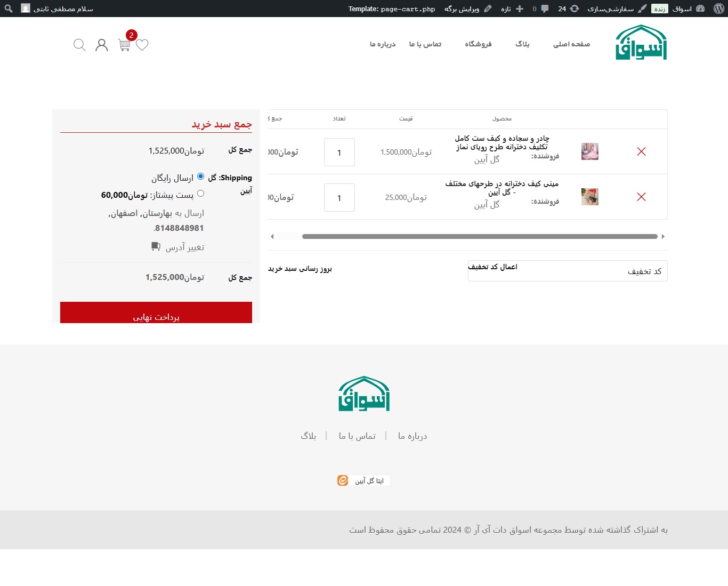Remove the chador product with the red X
Screen dimensions: 728x586
(x=641, y=151)
